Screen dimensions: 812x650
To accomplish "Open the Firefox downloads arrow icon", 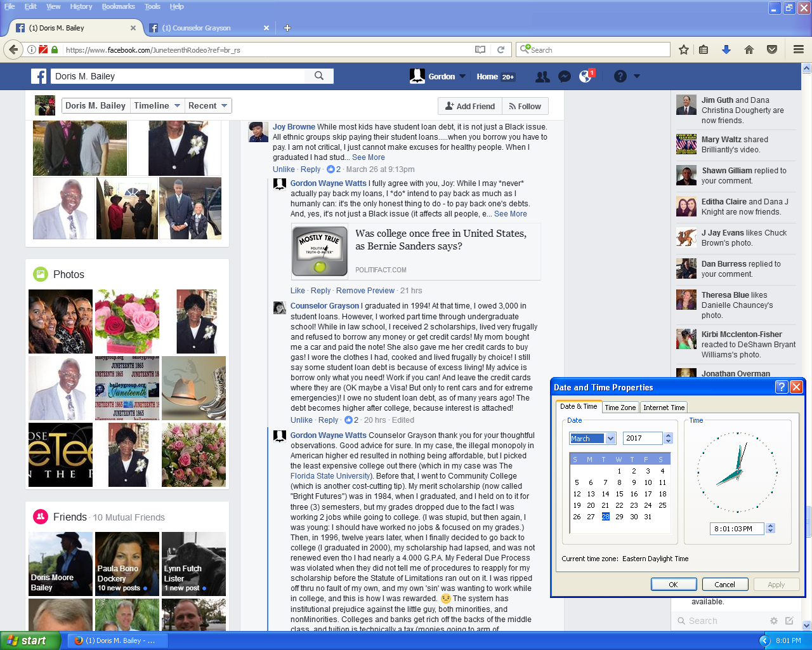I will [x=726, y=50].
